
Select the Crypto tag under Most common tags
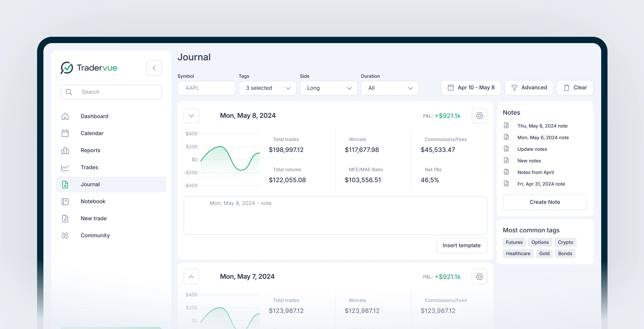pos(566,242)
